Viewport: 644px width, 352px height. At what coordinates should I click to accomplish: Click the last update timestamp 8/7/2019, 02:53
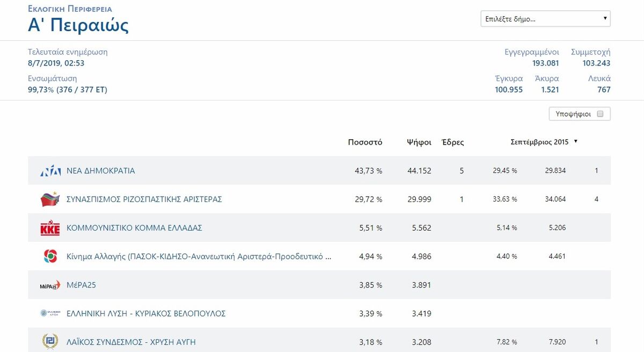click(x=56, y=63)
